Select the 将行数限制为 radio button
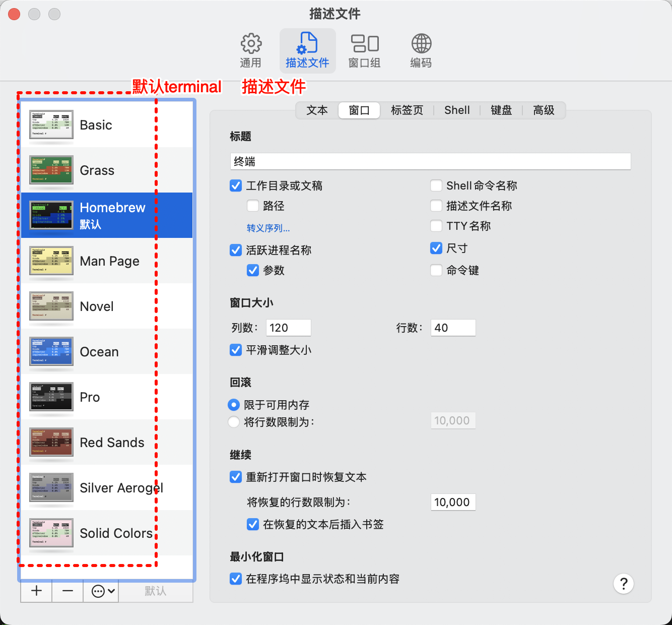The image size is (672, 625). pyautogui.click(x=234, y=422)
